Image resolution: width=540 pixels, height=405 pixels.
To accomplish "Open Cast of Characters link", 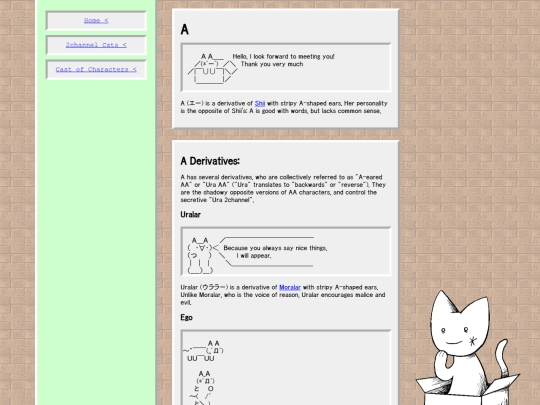I will coord(96,70).
